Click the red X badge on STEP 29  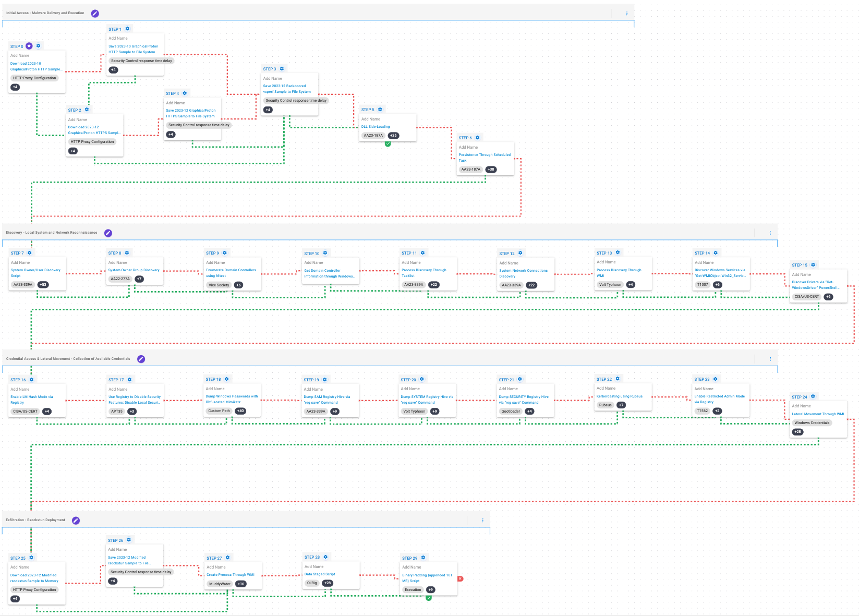460,579
